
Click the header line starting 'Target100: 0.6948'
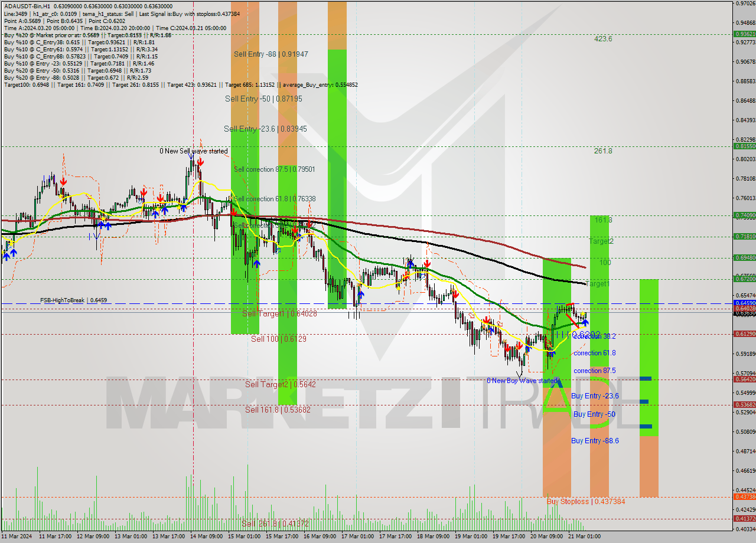click(181, 85)
